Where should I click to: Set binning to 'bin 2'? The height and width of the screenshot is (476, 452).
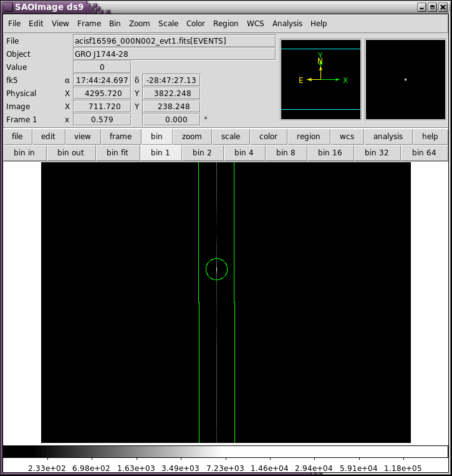point(202,153)
